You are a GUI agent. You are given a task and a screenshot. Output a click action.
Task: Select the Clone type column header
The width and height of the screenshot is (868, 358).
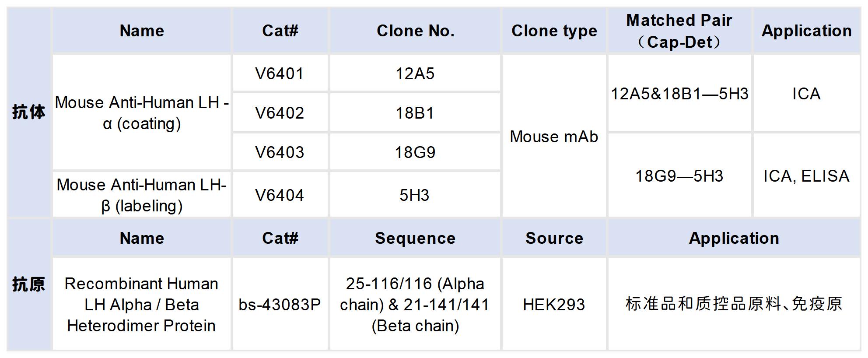tap(554, 31)
